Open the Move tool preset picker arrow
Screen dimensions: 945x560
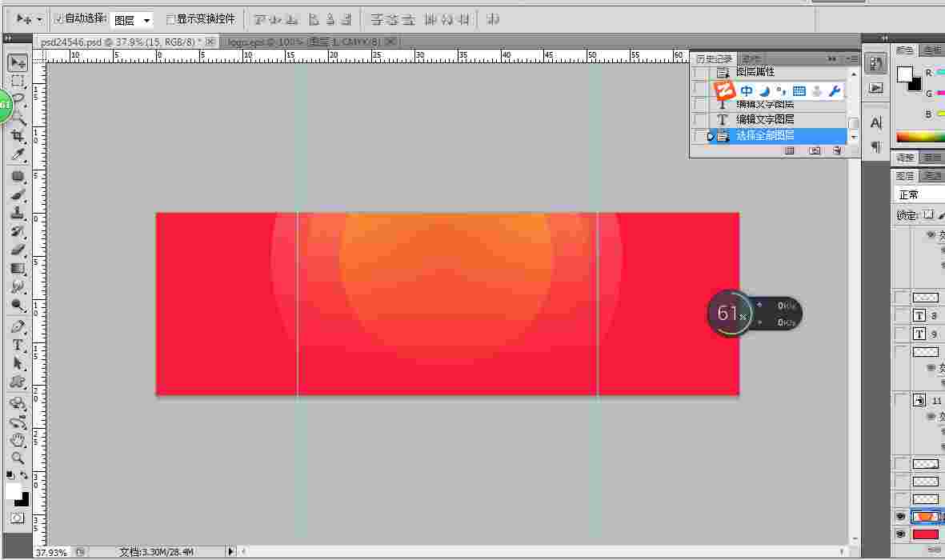coord(38,19)
